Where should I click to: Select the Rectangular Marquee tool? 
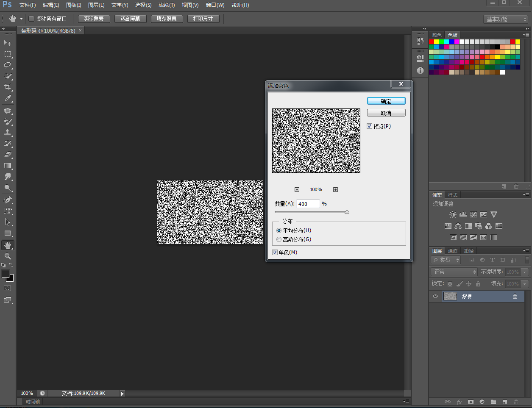click(x=8, y=54)
